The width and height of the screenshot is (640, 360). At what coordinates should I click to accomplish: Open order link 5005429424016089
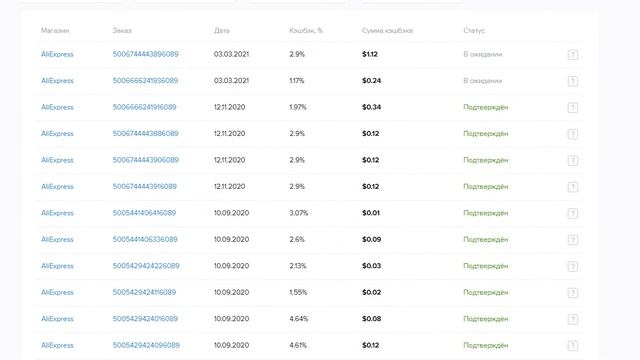pos(145,319)
